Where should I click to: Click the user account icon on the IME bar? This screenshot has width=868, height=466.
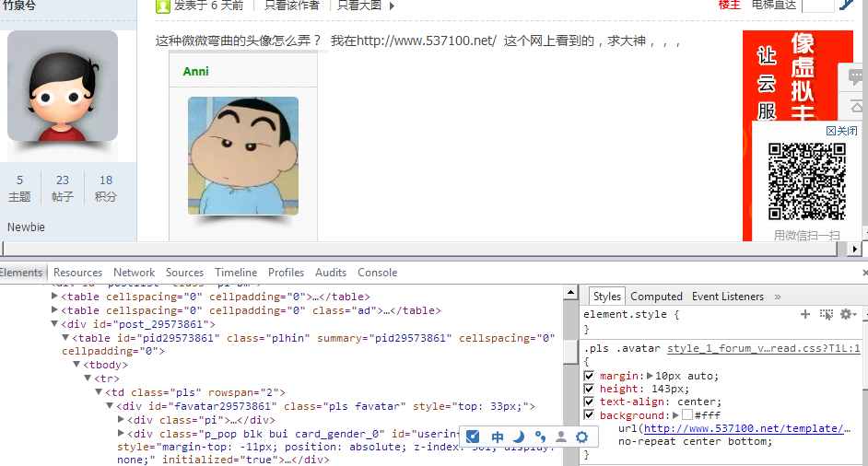561,437
